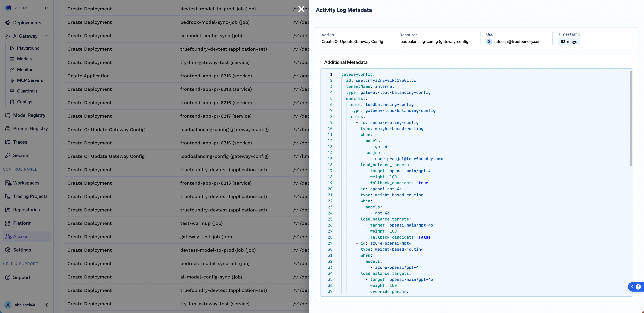Click the abhishek@... account name
This screenshot has width=644, height=313.
(x=26, y=305)
